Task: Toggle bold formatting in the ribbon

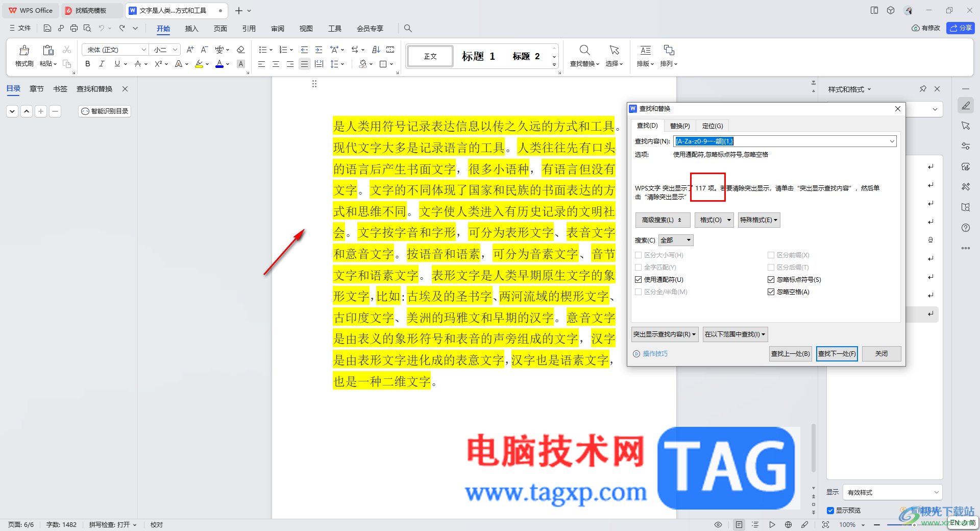Action: pyautogui.click(x=88, y=64)
